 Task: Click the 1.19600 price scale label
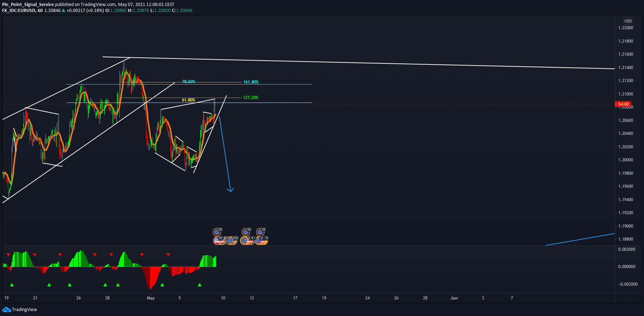point(626,186)
